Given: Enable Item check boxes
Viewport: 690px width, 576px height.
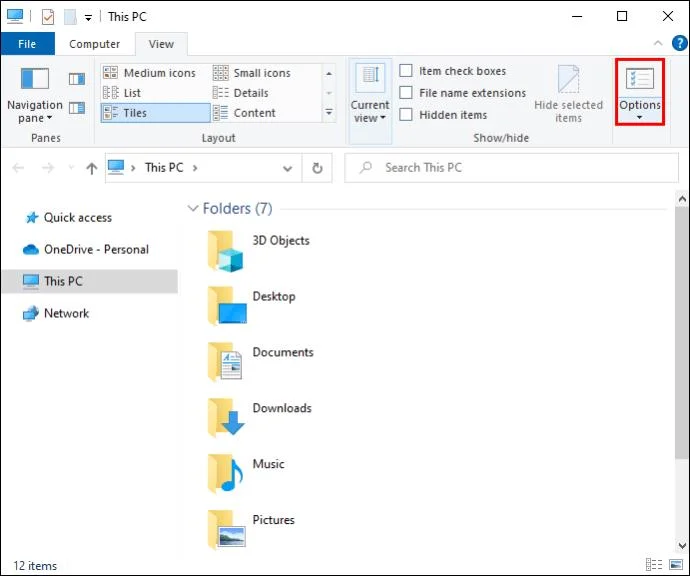Looking at the screenshot, I should 406,71.
